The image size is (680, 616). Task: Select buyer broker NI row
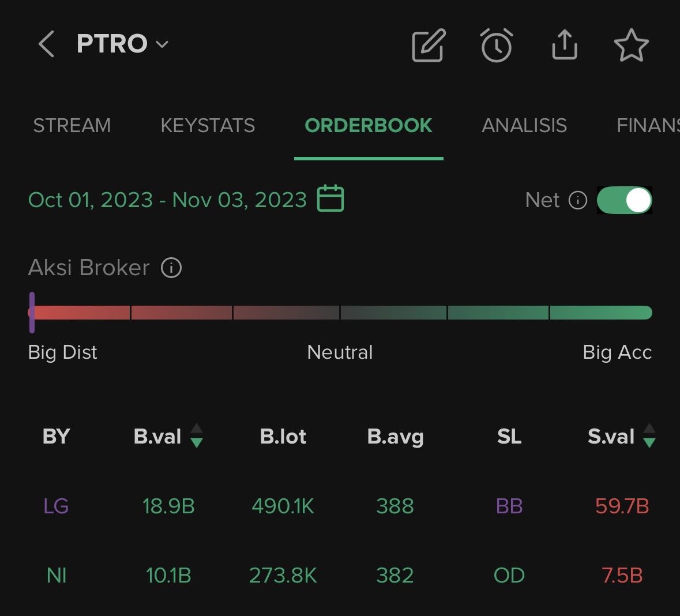tap(57, 575)
